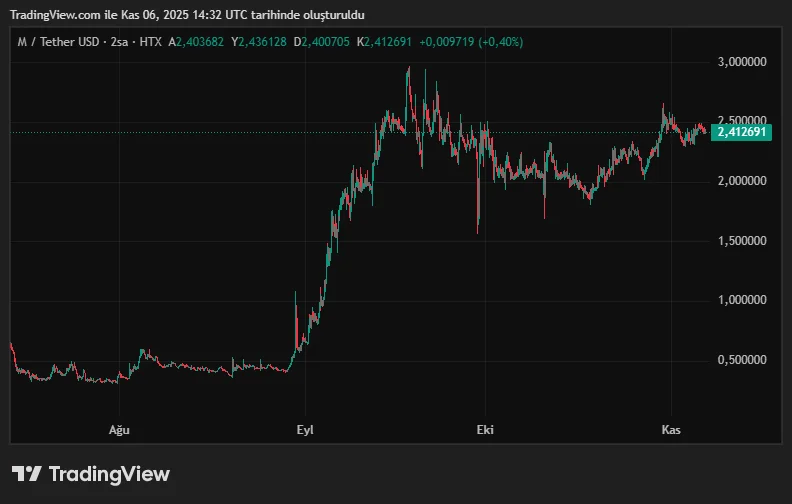This screenshot has width=792, height=504.
Task: Click the Ağu month marker on time axis
Action: 119,430
